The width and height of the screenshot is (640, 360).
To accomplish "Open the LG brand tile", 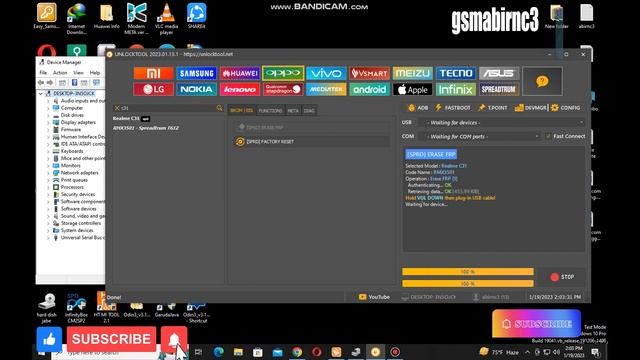I will pos(153,89).
